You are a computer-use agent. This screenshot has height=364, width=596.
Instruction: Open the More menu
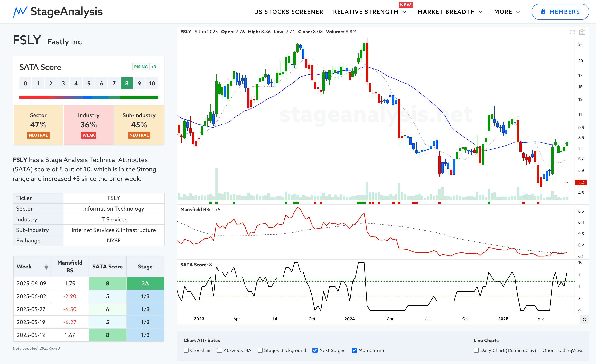[503, 12]
